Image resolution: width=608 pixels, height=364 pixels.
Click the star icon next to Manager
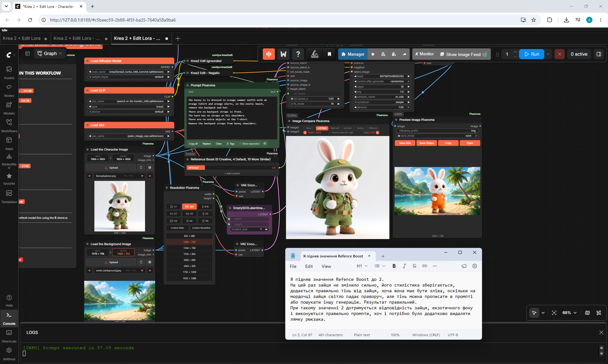click(x=373, y=54)
